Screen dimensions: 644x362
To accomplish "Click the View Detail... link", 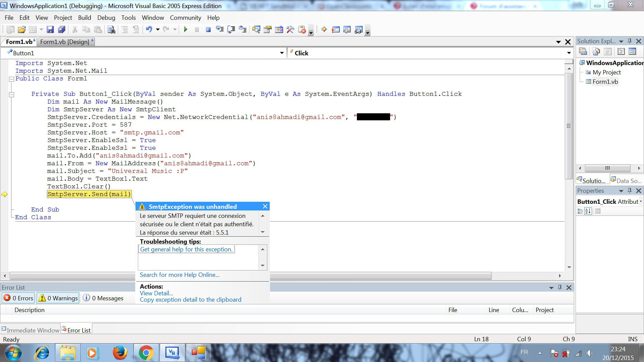I will (x=156, y=293).
